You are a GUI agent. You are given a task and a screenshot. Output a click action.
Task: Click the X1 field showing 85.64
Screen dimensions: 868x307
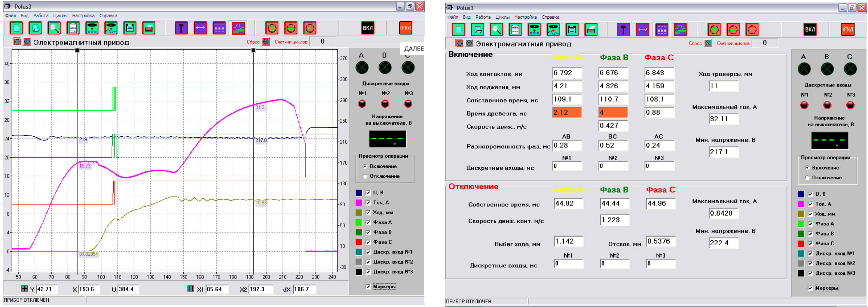coord(217,289)
